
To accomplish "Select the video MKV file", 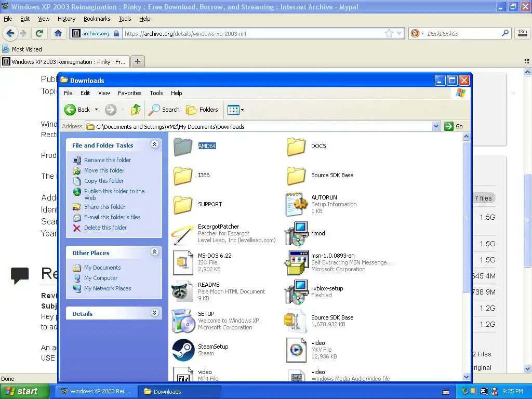I will point(312,350).
